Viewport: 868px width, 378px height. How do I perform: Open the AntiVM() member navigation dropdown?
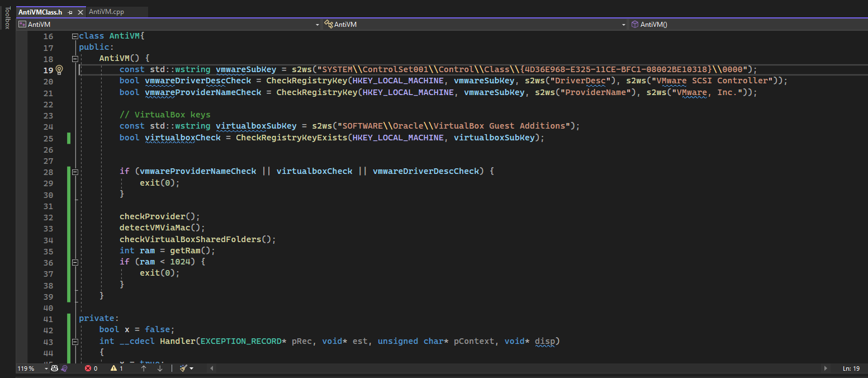coord(748,25)
